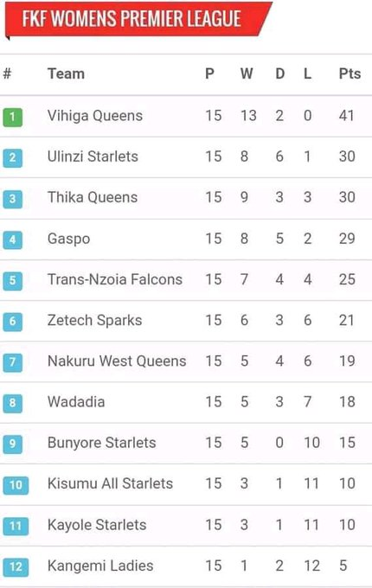Click the rank 12 position badge

point(16,566)
